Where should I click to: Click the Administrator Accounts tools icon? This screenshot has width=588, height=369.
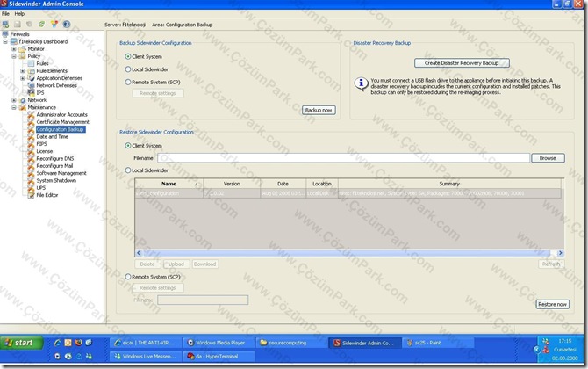pos(31,115)
